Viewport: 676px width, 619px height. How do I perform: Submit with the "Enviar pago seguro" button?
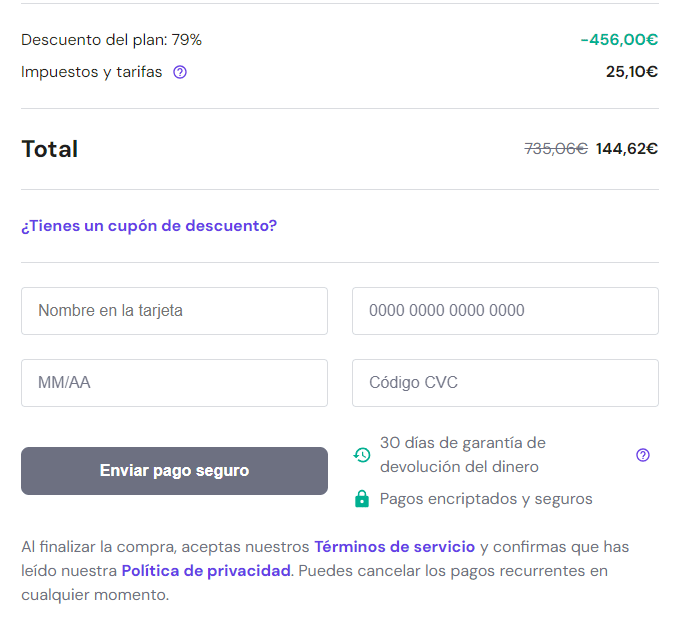pos(174,471)
